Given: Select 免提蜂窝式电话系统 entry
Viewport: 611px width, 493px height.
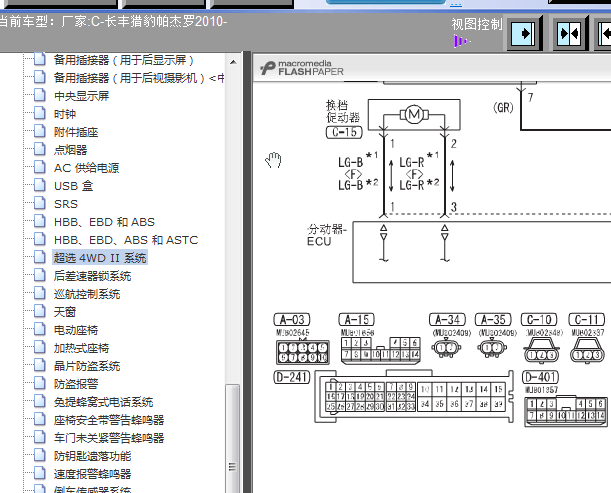Looking at the screenshot, I should (103, 402).
